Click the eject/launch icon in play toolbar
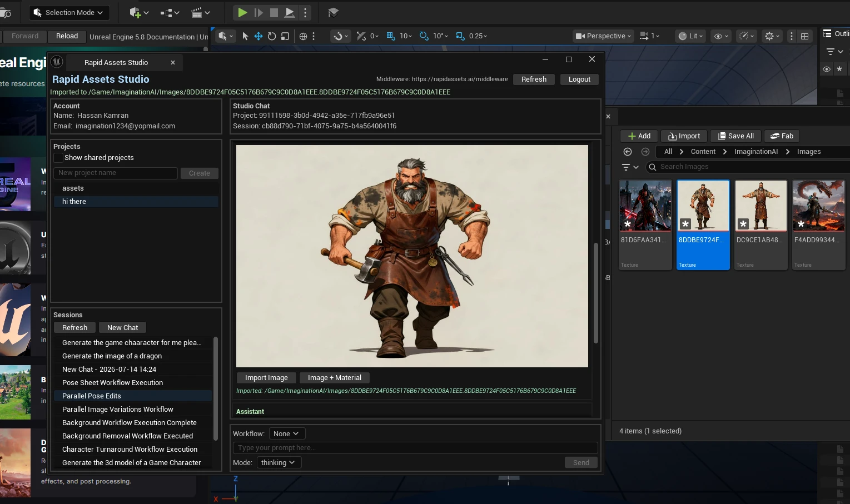850x504 pixels. point(290,12)
